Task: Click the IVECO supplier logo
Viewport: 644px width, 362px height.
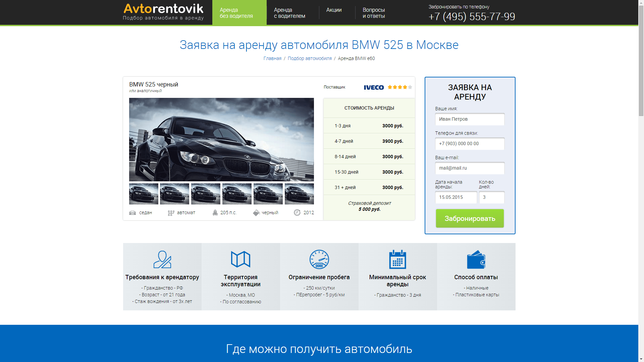Action: [374, 87]
